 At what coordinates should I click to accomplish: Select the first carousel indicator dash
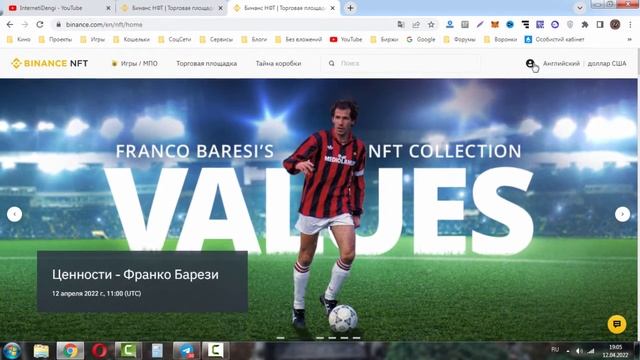pyautogui.click(x=280, y=338)
